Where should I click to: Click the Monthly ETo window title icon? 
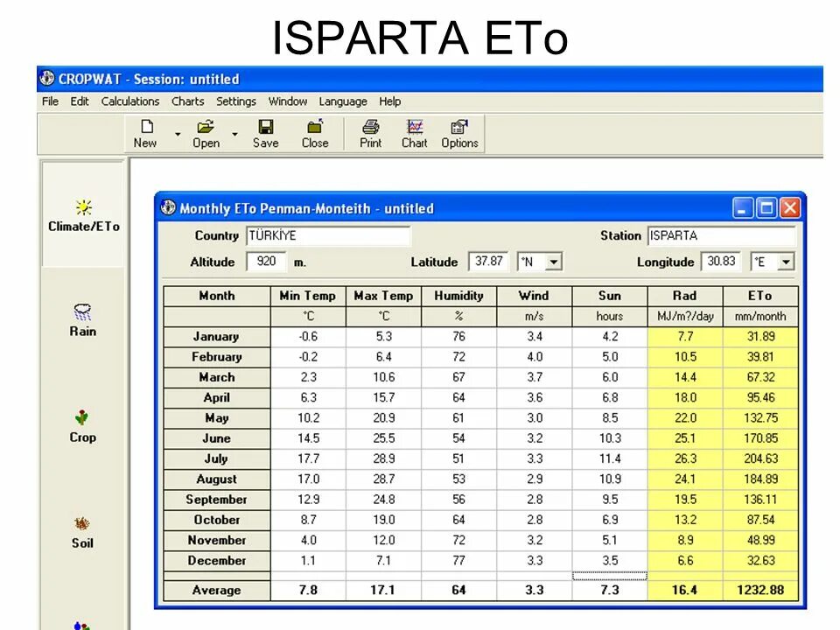[x=168, y=207]
